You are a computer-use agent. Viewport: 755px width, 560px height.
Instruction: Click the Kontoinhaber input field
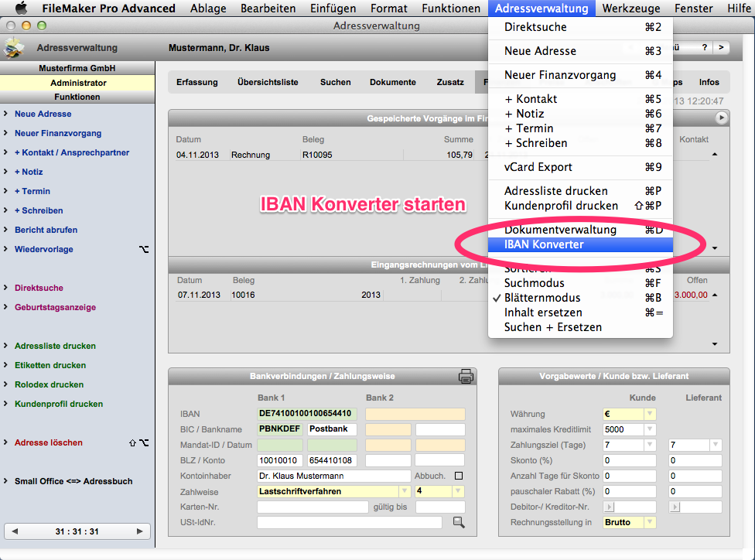coord(334,476)
